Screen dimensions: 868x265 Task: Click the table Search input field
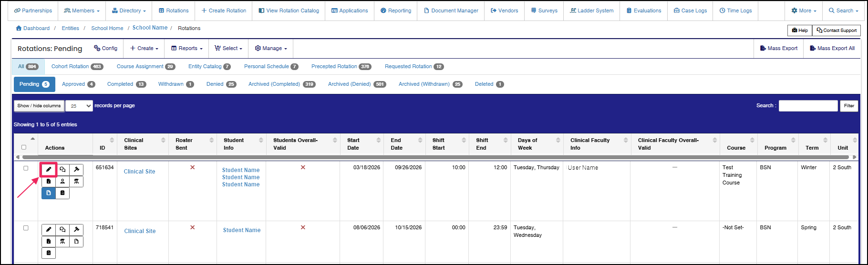[808, 106]
